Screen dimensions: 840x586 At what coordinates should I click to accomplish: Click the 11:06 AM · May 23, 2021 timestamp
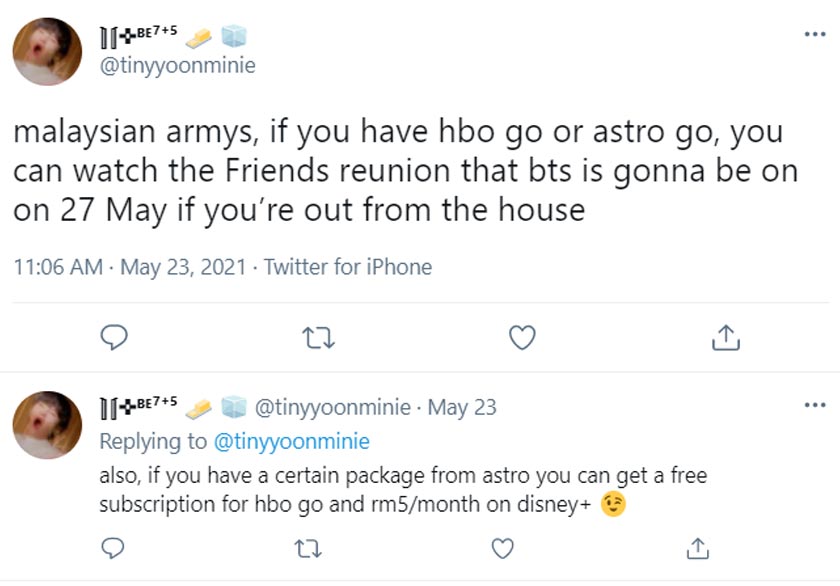tap(128, 267)
